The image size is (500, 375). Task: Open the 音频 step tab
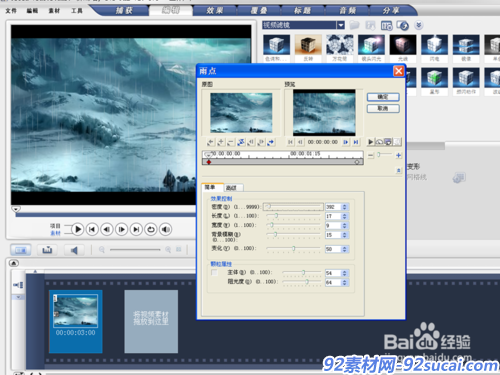point(347,11)
